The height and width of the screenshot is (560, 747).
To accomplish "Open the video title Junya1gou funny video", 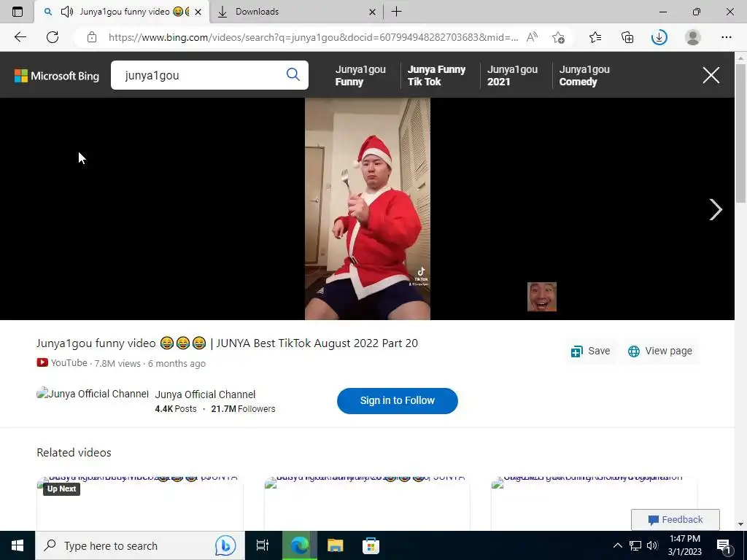I will coord(228,343).
